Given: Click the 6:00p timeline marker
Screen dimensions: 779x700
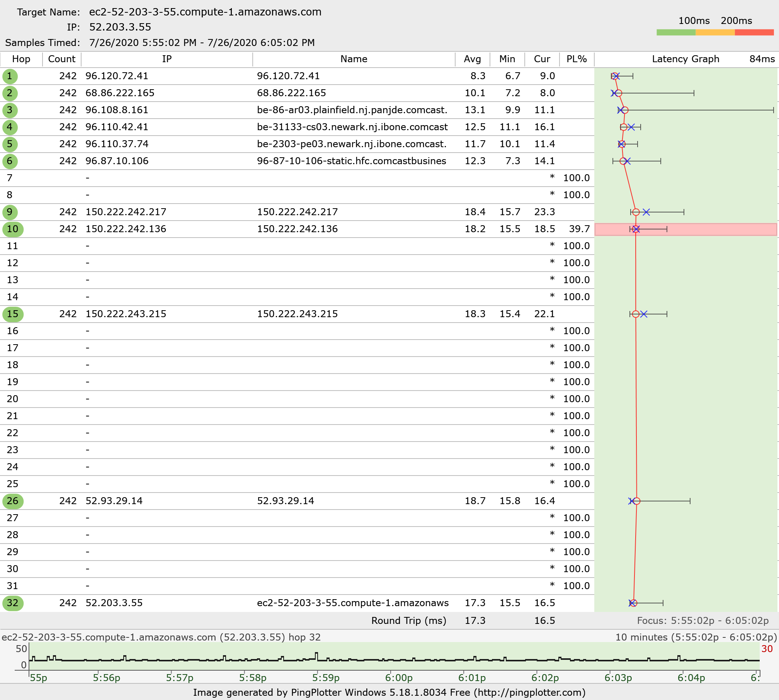Looking at the screenshot, I should 398,678.
